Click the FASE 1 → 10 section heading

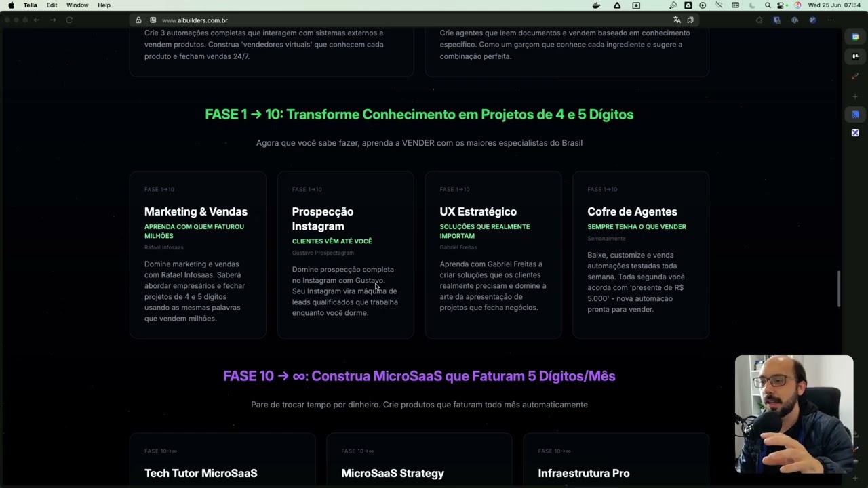point(419,115)
